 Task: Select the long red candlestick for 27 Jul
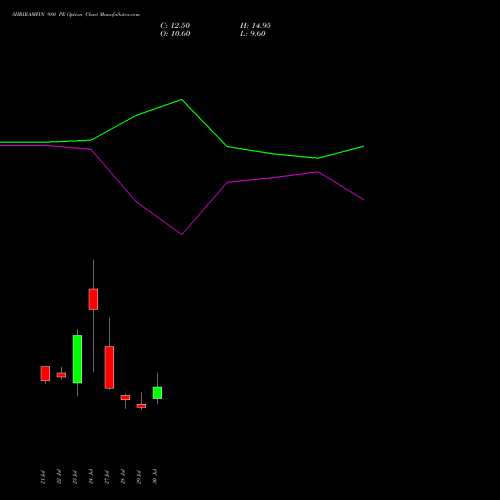click(x=109, y=367)
